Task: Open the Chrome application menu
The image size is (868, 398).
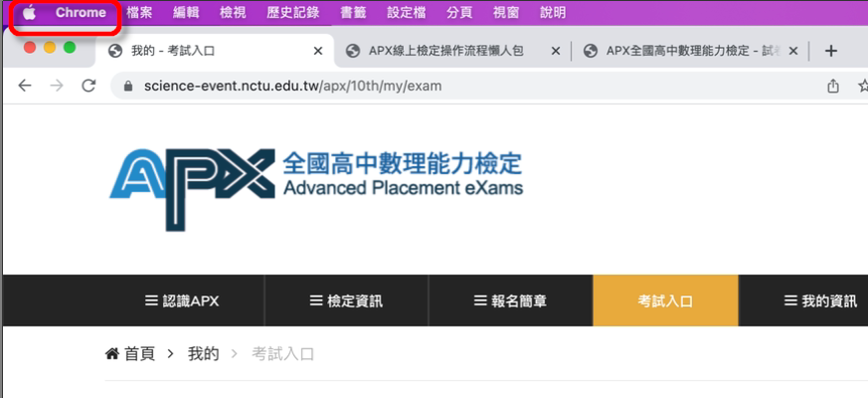Action: pos(81,13)
